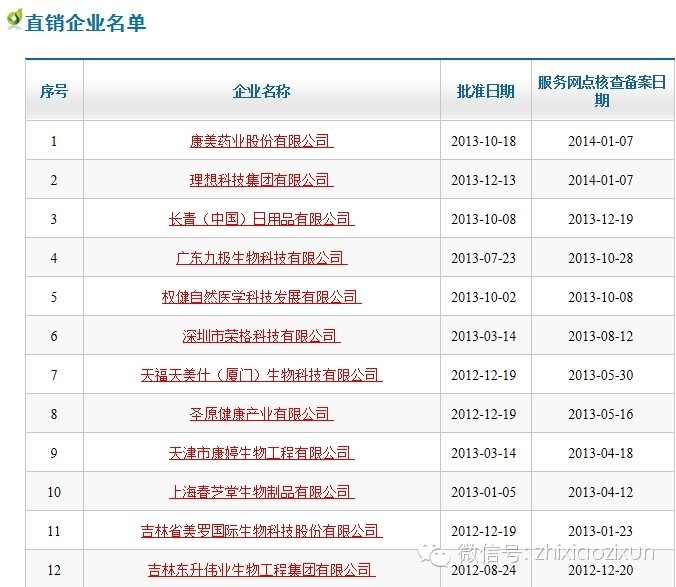Open 长青（中国）日用品有限公司 company link
The height and width of the screenshot is (587, 676).
click(x=262, y=219)
